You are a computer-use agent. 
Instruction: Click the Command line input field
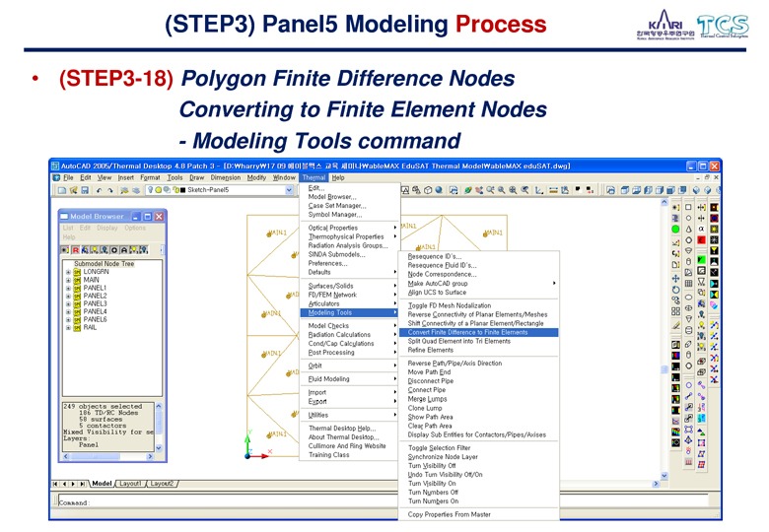[x=383, y=501]
